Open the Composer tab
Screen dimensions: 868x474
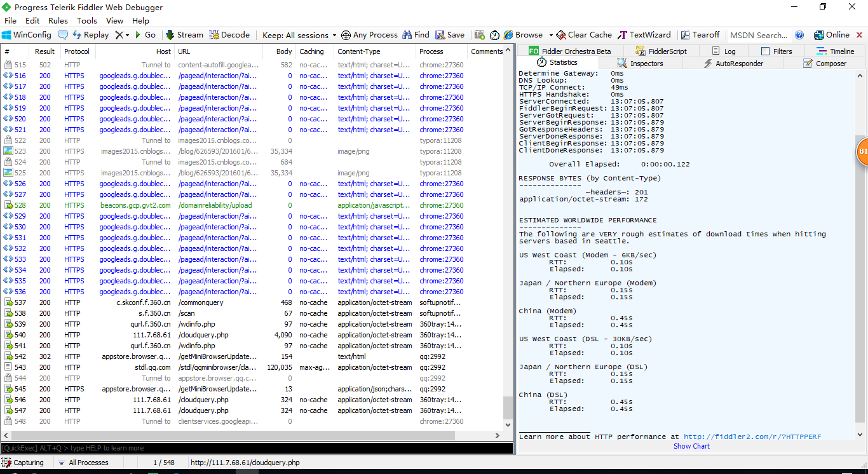pyautogui.click(x=825, y=64)
